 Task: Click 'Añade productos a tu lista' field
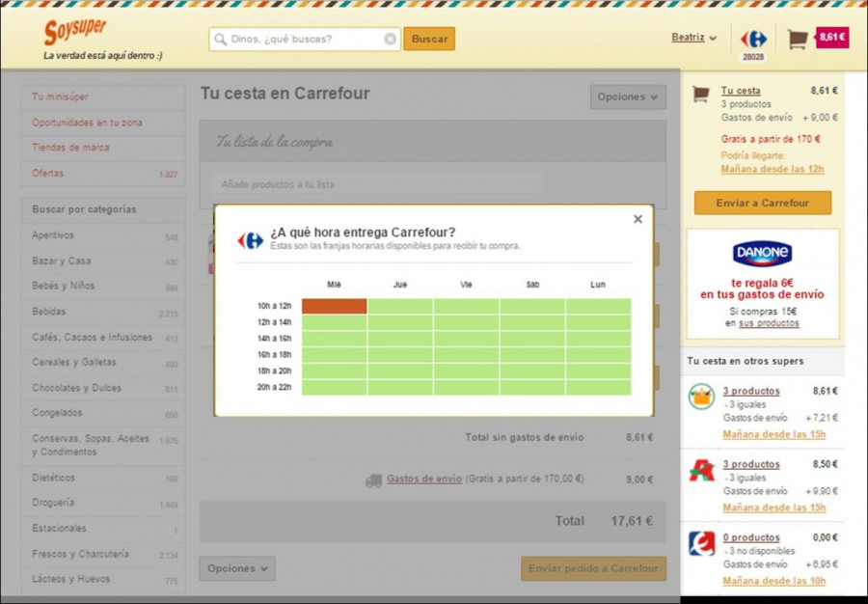pyautogui.click(x=376, y=184)
